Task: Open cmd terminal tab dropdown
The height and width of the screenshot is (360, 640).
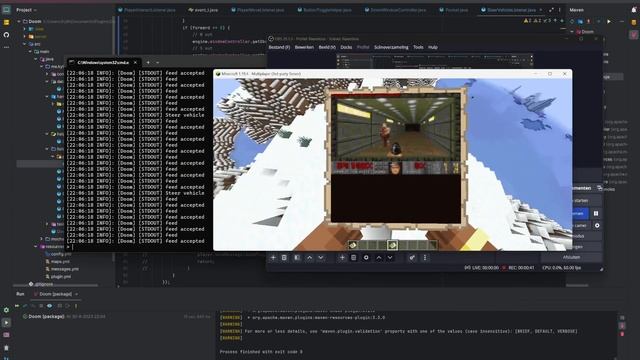Action: point(158,62)
